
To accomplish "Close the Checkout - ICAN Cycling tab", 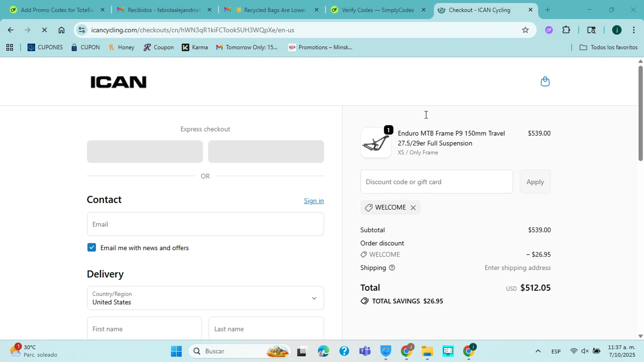I will tap(530, 10).
